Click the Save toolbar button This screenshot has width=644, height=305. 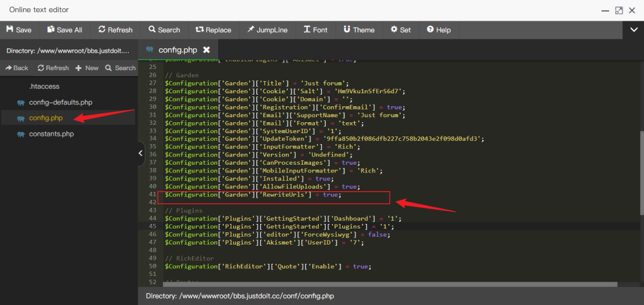tap(19, 30)
